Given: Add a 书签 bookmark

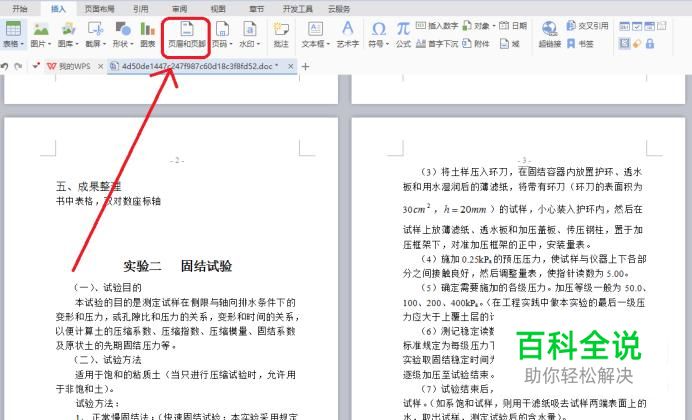Looking at the screenshot, I should 580,43.
